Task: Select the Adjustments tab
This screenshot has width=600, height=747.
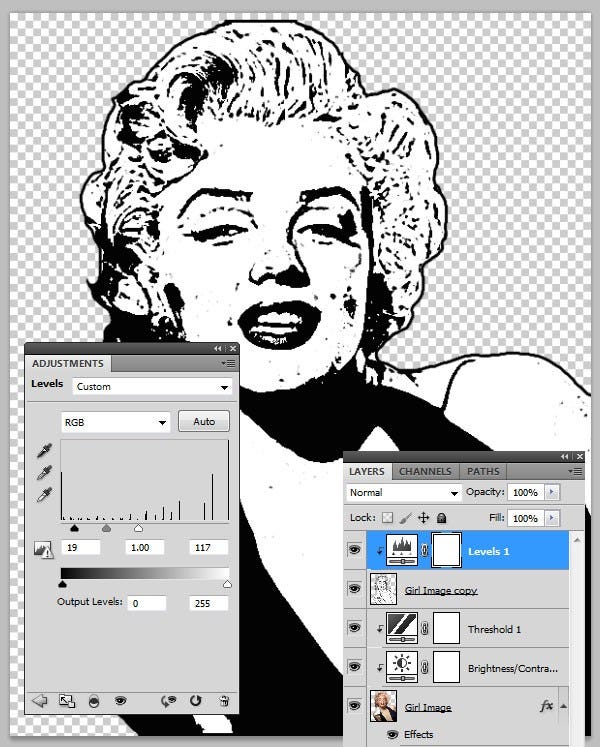Action: tap(68, 363)
